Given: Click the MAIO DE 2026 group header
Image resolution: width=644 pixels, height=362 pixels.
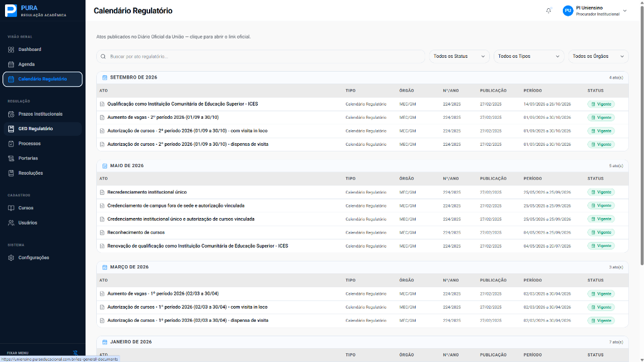Looking at the screenshot, I should coord(362,166).
